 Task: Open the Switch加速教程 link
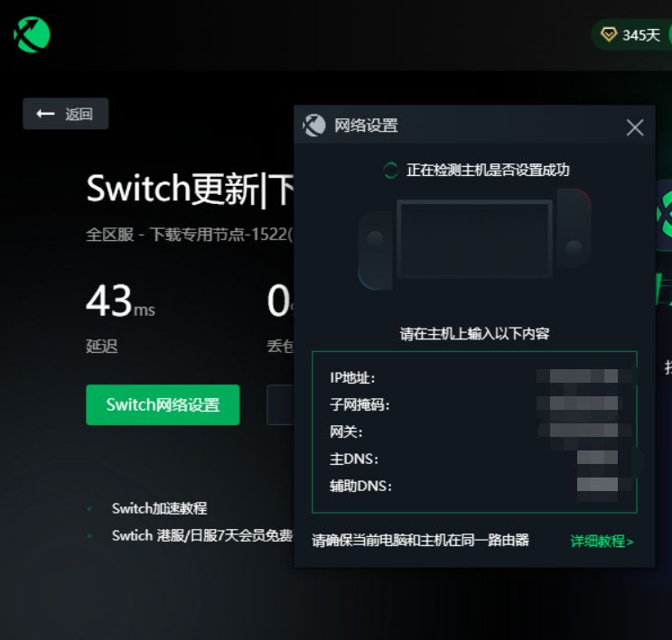click(160, 508)
